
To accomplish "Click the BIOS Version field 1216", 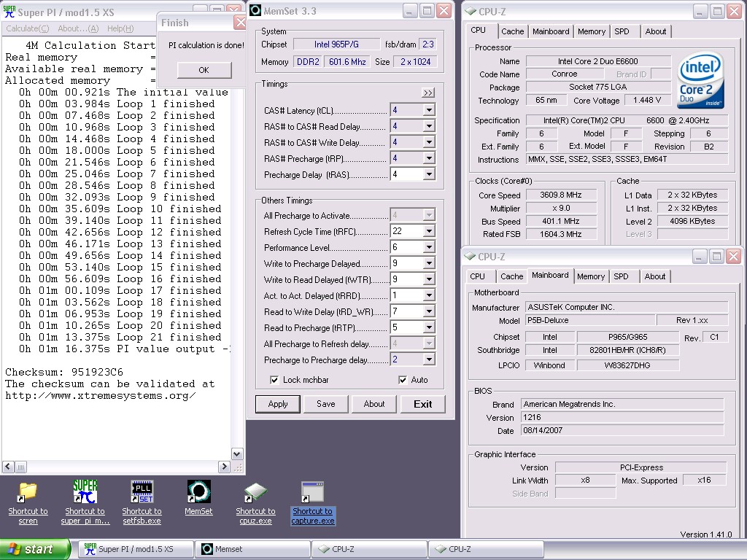I will 622,417.
